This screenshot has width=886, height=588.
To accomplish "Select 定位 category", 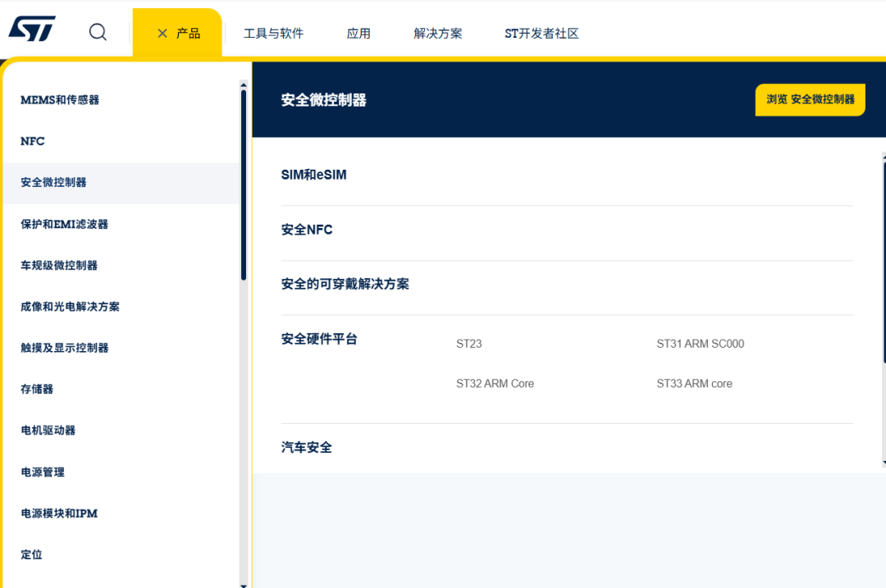I will [31, 554].
